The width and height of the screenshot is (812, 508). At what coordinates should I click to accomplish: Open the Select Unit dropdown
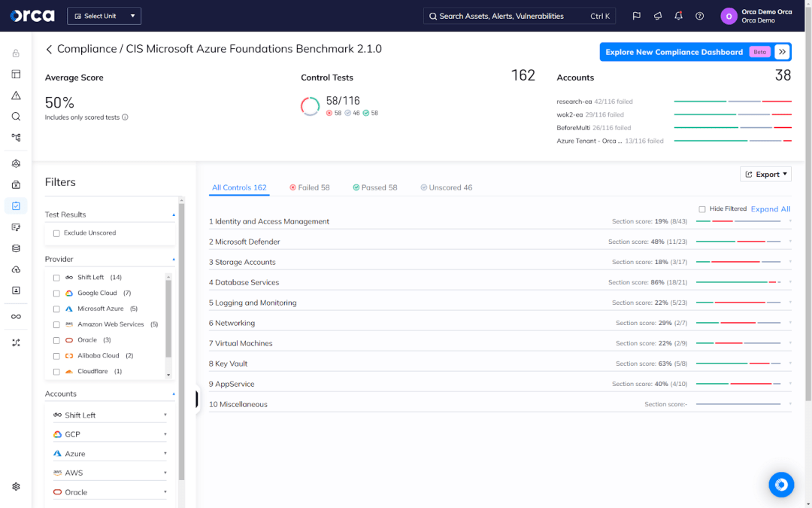click(104, 16)
